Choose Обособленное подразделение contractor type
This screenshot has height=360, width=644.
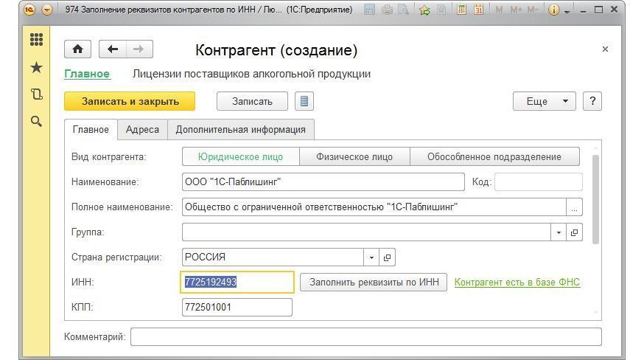[x=494, y=156]
